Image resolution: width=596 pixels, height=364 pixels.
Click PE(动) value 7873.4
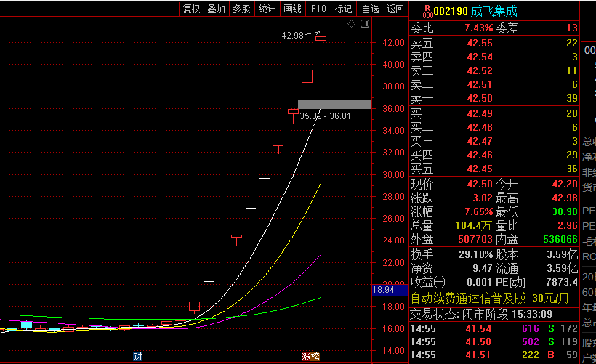(562, 282)
